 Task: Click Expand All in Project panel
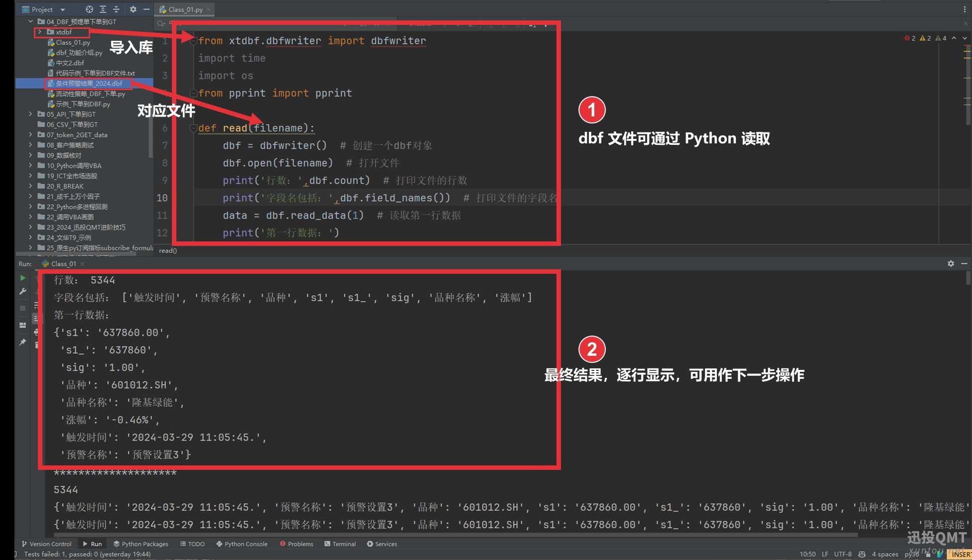[x=103, y=9]
